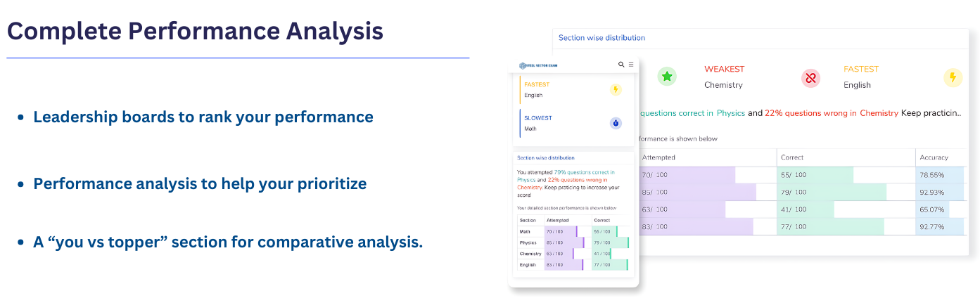Click the red broken-link icon beside Chemistry
The width and height of the screenshot is (980, 298).
(810, 78)
